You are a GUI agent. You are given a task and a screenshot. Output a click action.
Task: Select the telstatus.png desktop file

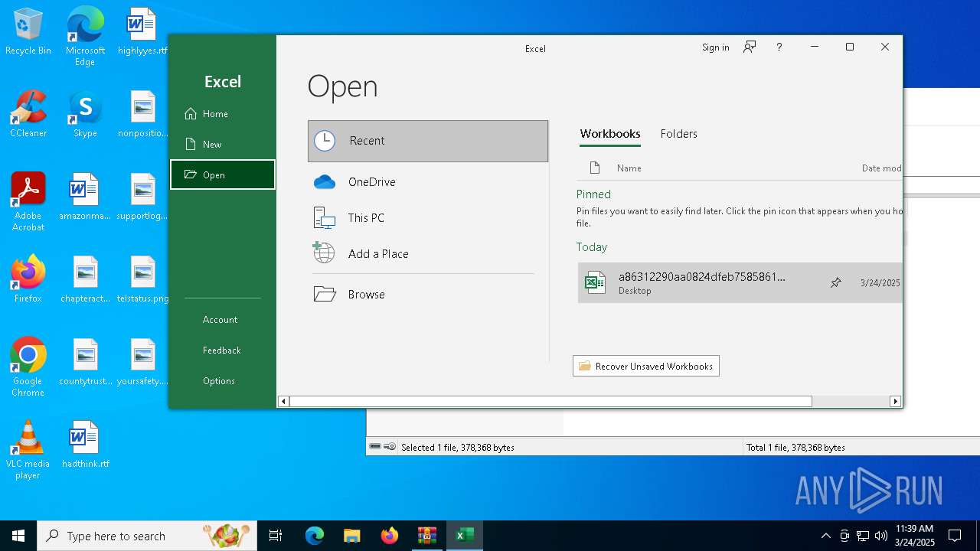(142, 280)
